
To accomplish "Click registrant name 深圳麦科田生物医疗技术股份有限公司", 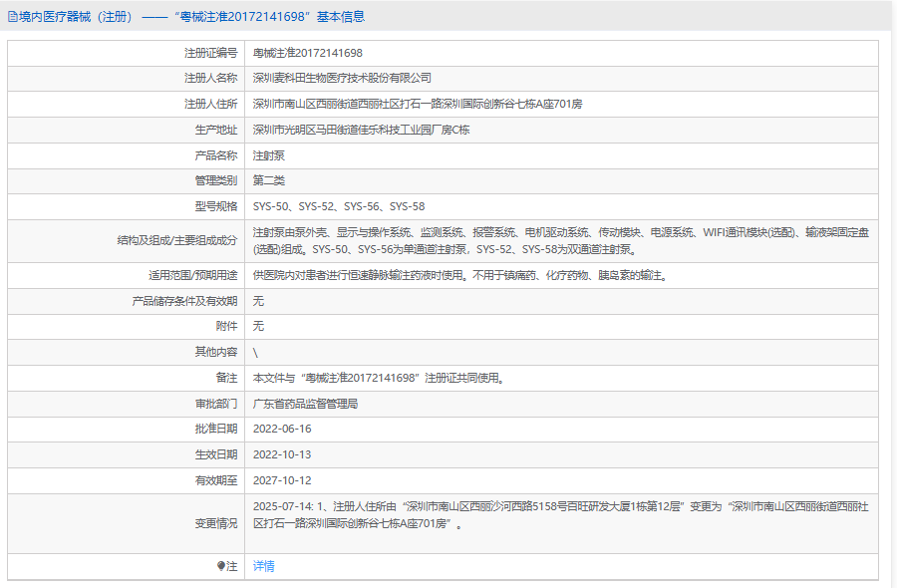I will pyautogui.click(x=342, y=79).
